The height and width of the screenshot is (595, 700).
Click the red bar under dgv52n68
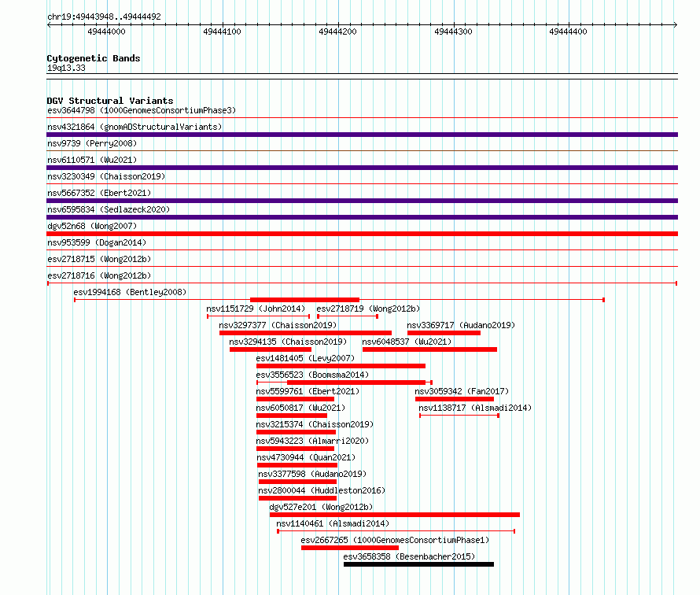click(362, 234)
